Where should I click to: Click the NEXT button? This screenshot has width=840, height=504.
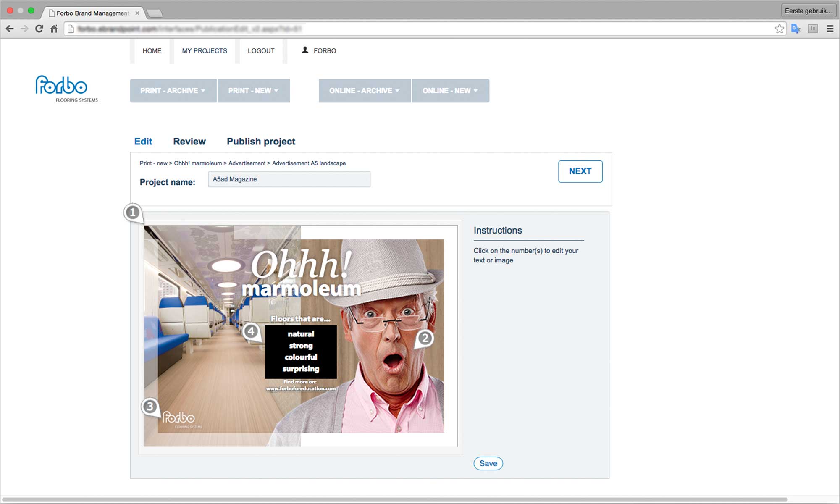580,171
